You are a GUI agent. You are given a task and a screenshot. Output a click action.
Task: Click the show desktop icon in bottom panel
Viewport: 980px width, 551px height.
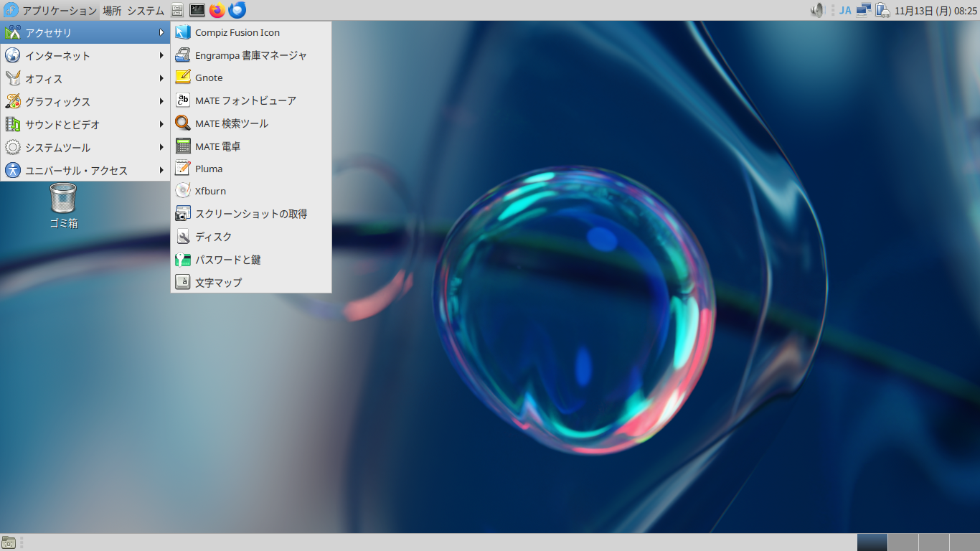coord(9,542)
